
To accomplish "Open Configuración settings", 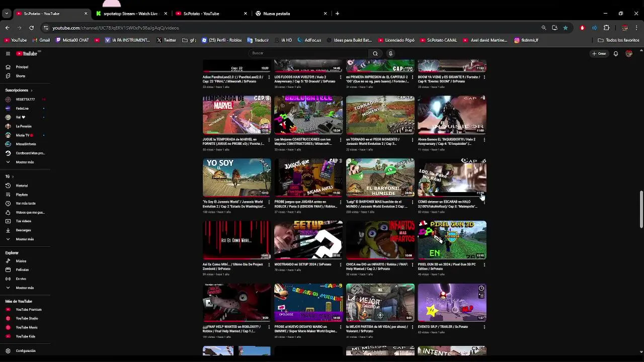I will tap(25, 351).
